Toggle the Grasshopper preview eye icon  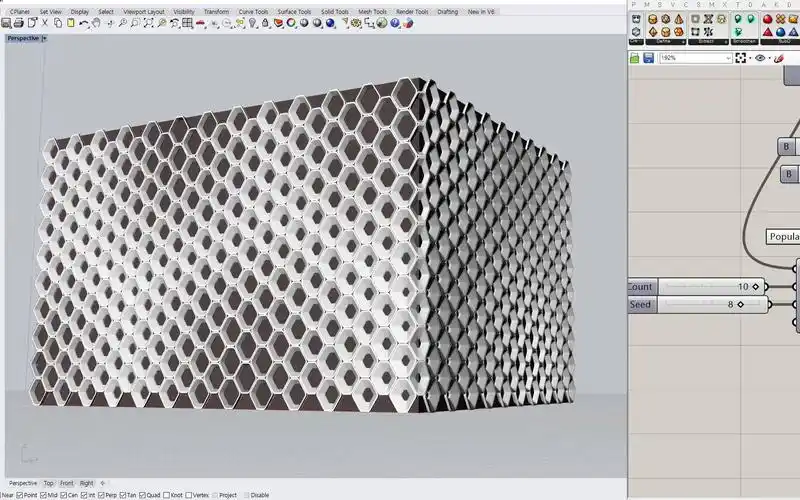click(x=761, y=58)
